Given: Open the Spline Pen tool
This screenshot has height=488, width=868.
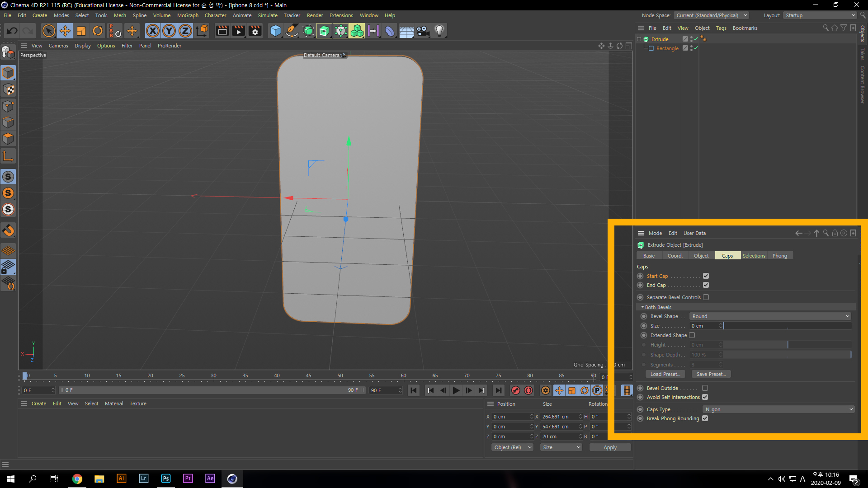Looking at the screenshot, I should click(x=292, y=31).
